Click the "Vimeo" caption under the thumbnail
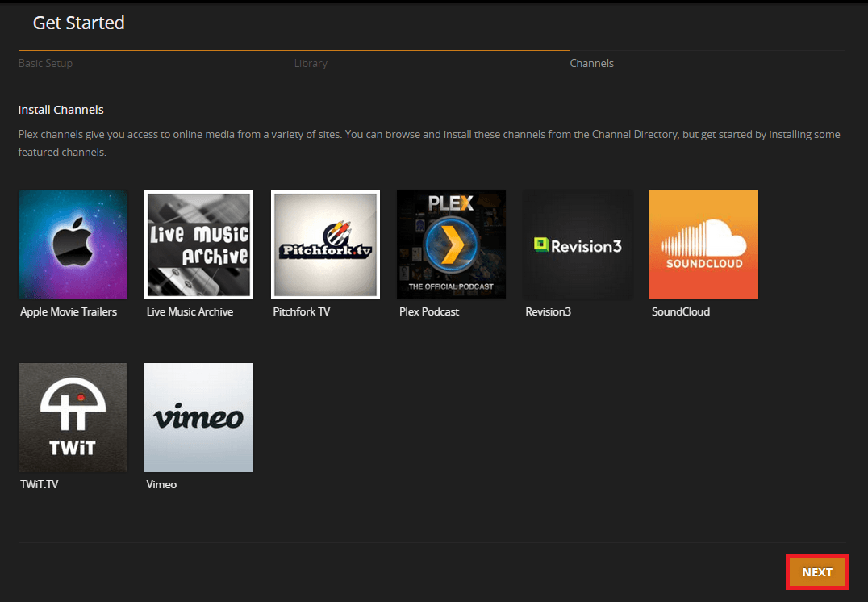The width and height of the screenshot is (868, 602). click(x=161, y=484)
